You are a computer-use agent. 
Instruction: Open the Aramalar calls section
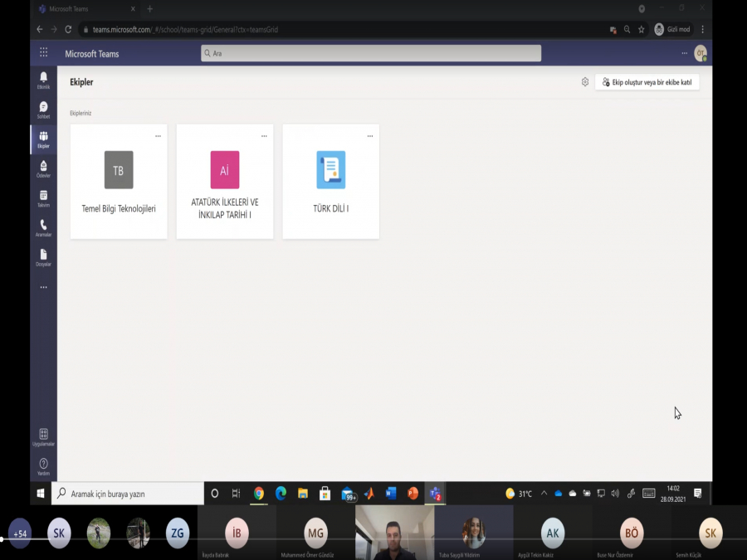pyautogui.click(x=43, y=228)
